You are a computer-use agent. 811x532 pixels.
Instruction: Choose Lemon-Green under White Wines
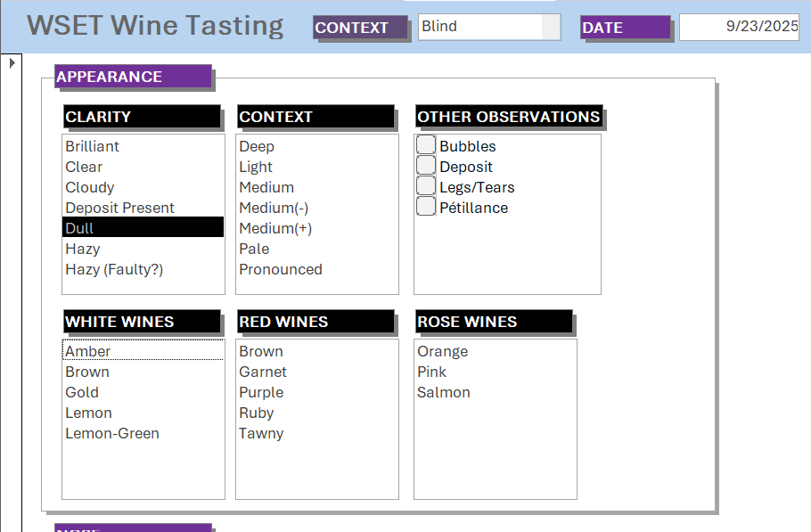[x=143, y=433]
